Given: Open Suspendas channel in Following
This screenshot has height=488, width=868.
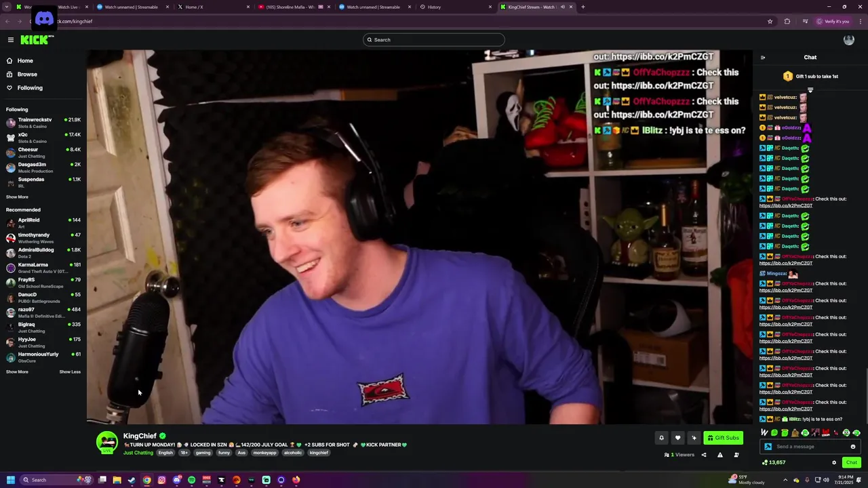Looking at the screenshot, I should click(x=43, y=182).
